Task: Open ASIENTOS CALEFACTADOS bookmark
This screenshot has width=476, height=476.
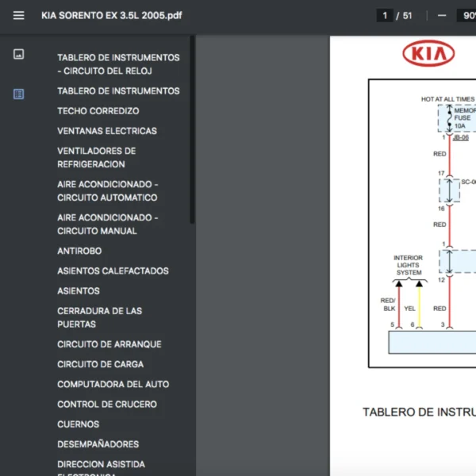Action: coord(113,271)
